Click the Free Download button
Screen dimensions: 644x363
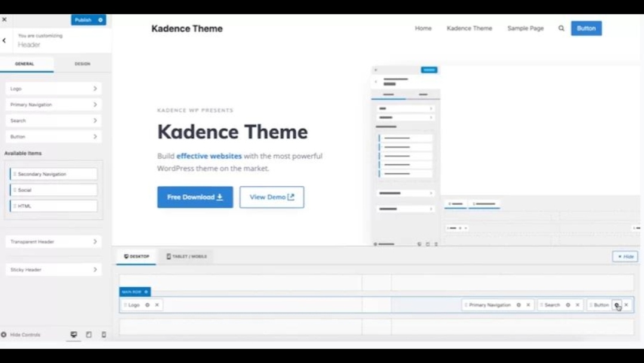[195, 197]
